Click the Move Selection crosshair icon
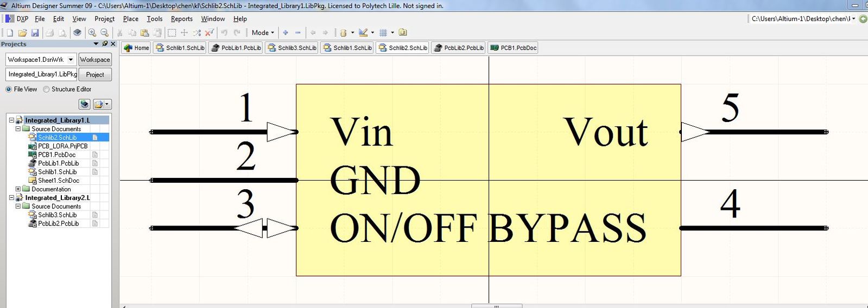This screenshot has width=868, height=308. [184, 33]
